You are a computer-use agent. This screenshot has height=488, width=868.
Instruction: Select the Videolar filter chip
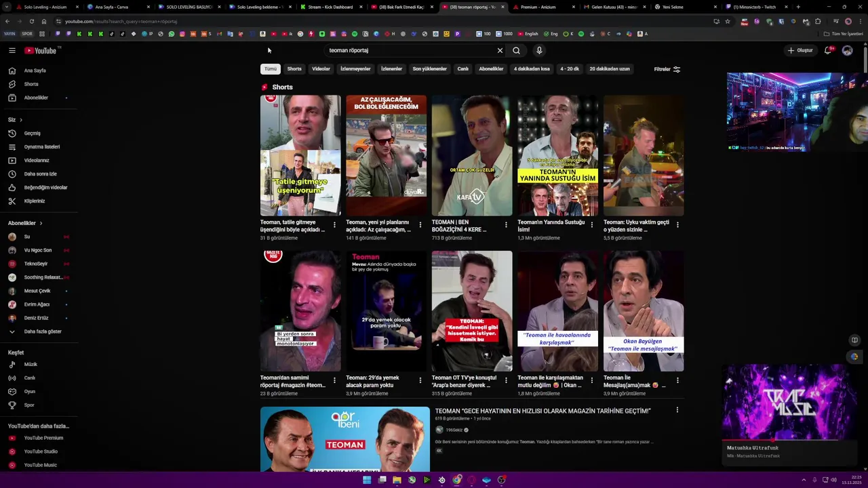(321, 69)
